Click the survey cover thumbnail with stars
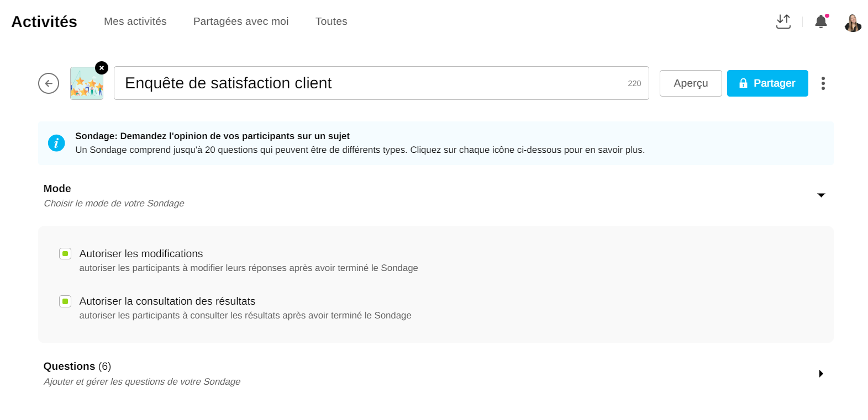The width and height of the screenshot is (868, 420). 86,84
